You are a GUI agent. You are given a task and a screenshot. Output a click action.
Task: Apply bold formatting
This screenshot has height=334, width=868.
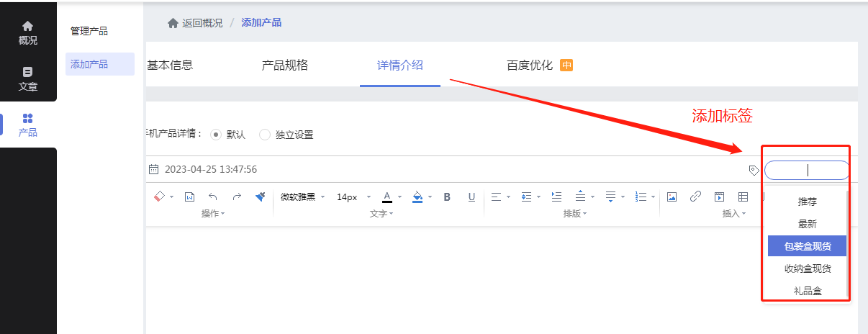(447, 197)
